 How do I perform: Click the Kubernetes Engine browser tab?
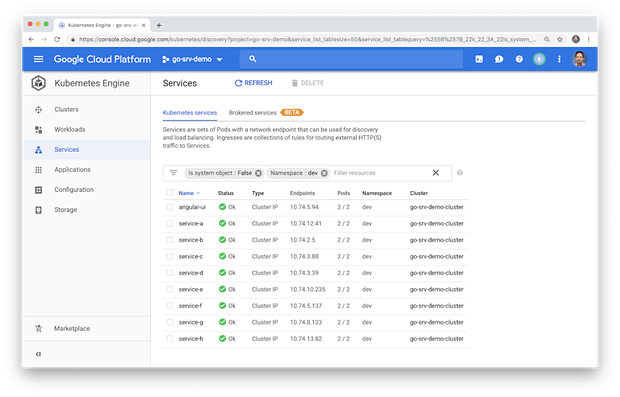pyautogui.click(x=102, y=25)
